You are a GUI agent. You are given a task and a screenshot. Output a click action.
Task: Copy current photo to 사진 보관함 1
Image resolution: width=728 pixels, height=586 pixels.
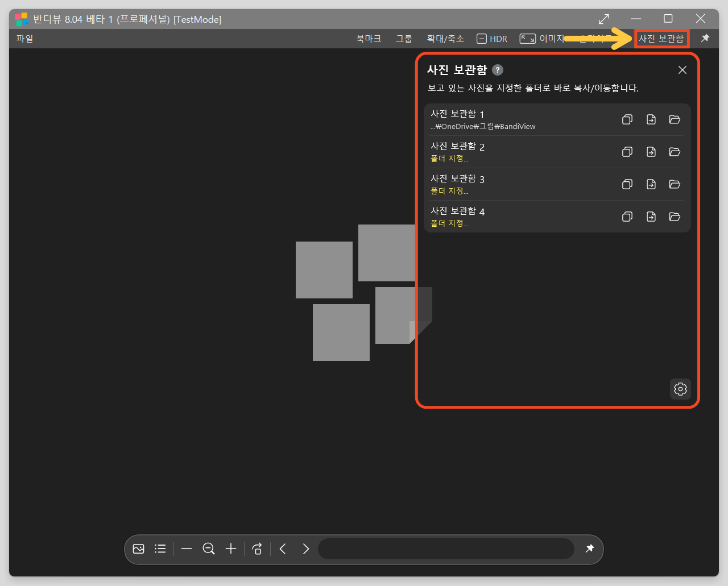pyautogui.click(x=627, y=119)
